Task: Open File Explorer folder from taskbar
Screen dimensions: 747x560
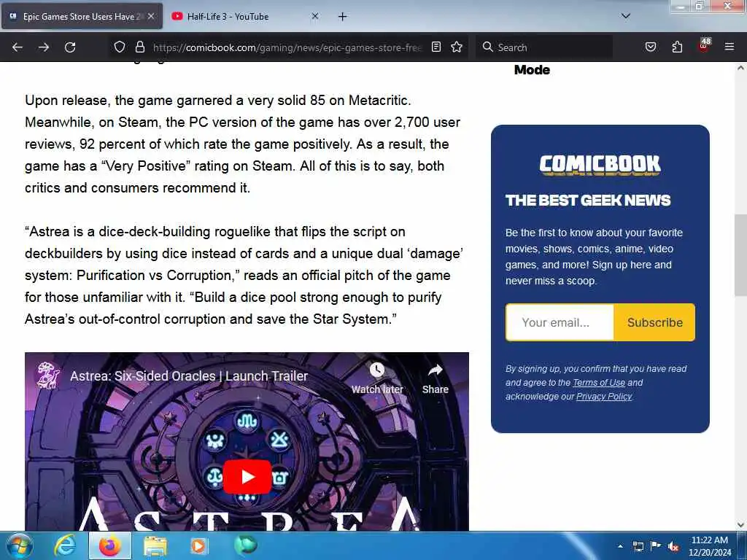Action: coord(155,545)
